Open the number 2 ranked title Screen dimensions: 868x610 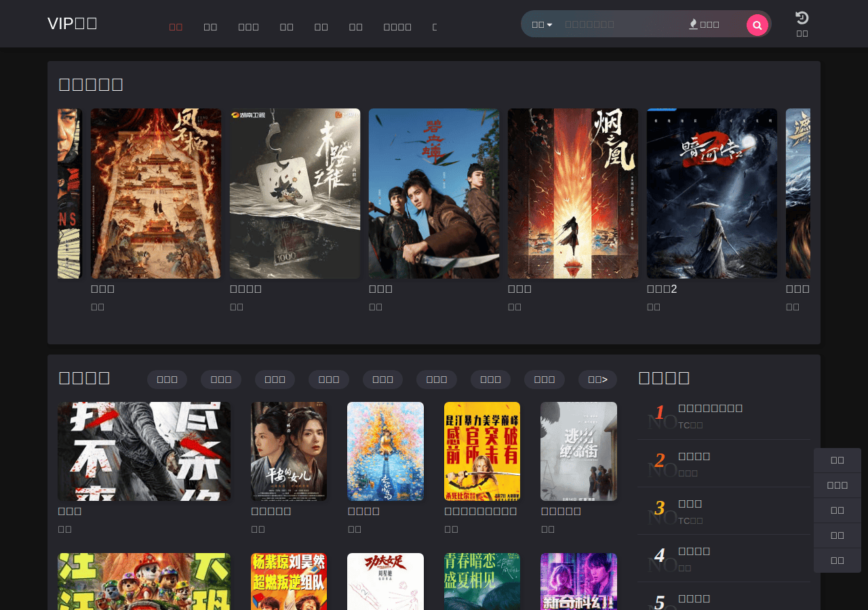(694, 456)
